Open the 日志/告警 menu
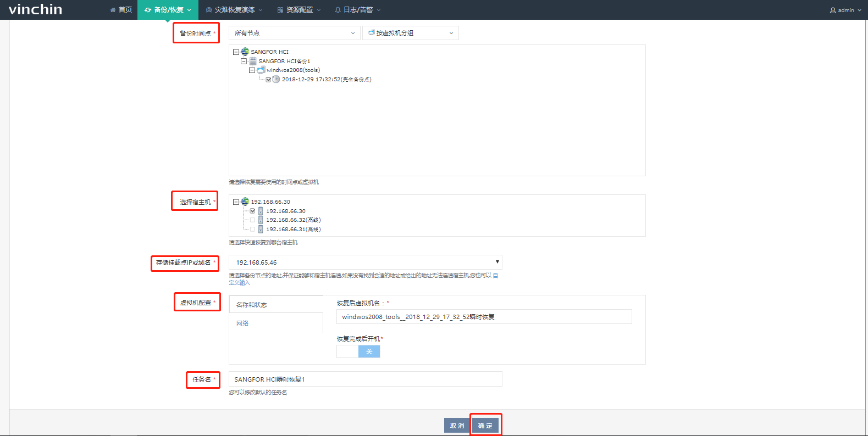The width and height of the screenshot is (868, 436). tap(358, 10)
